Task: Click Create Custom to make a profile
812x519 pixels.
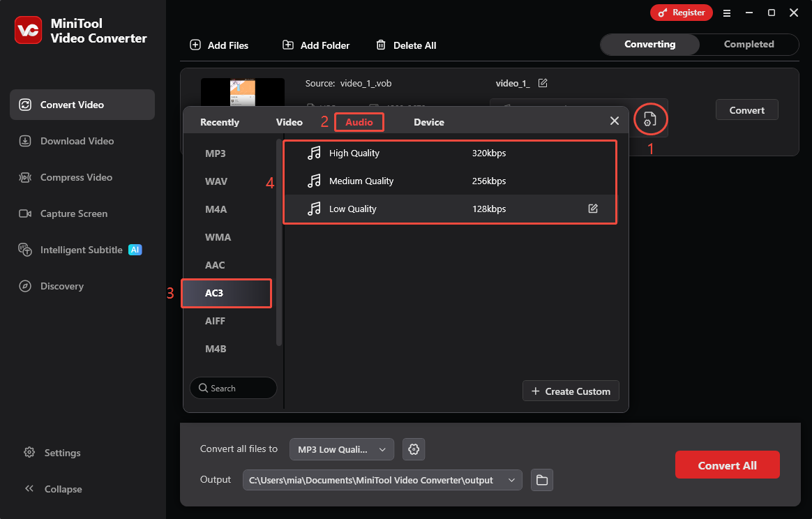Action: coord(571,391)
